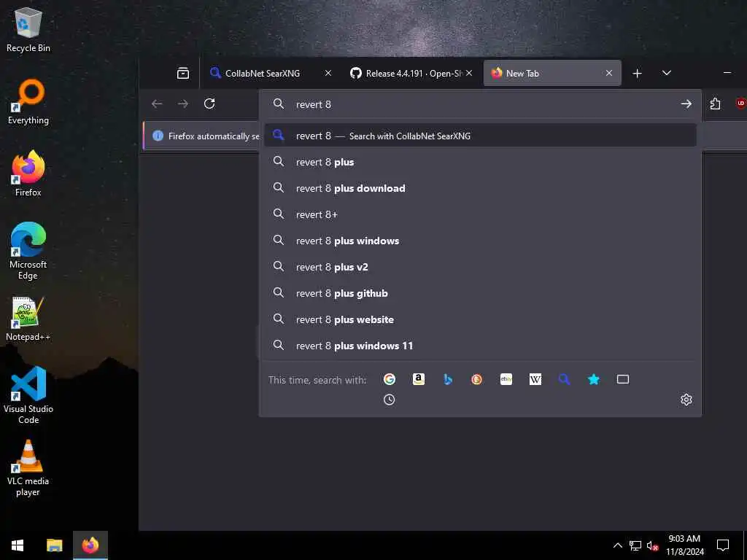The width and height of the screenshot is (747, 560).
Task: Click the red uBlock extension icon
Action: (x=741, y=104)
